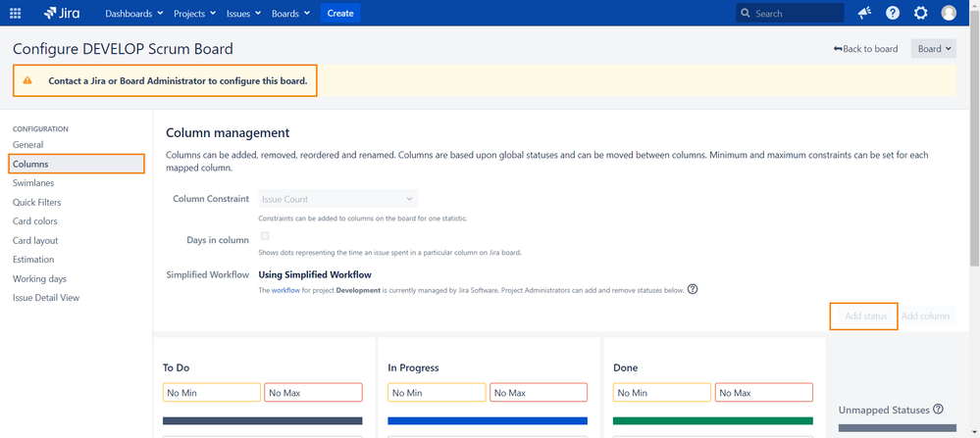This screenshot has width=980, height=438.
Task: Click the To Do column color bar
Action: 263,421
